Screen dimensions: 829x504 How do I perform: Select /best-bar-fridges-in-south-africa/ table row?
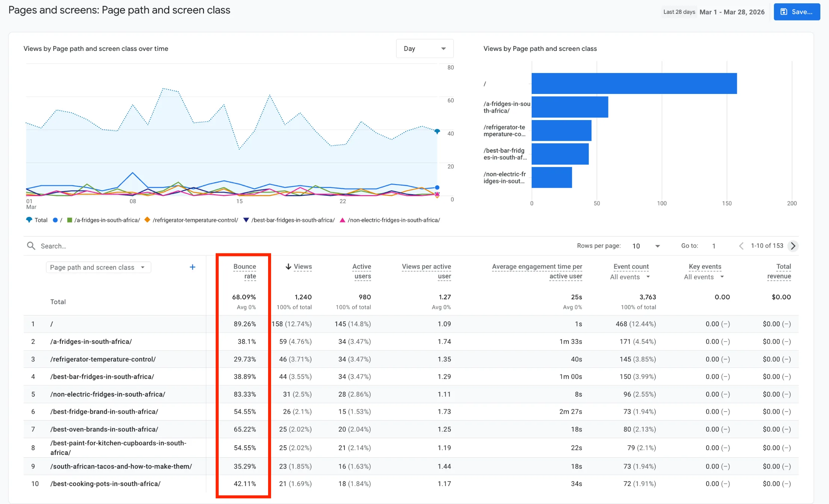411,377
